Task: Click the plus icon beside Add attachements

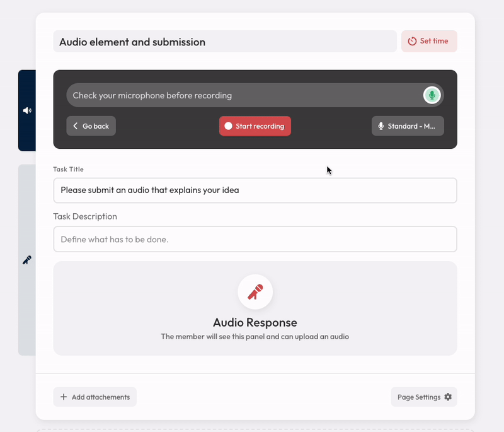Action: [x=63, y=397]
